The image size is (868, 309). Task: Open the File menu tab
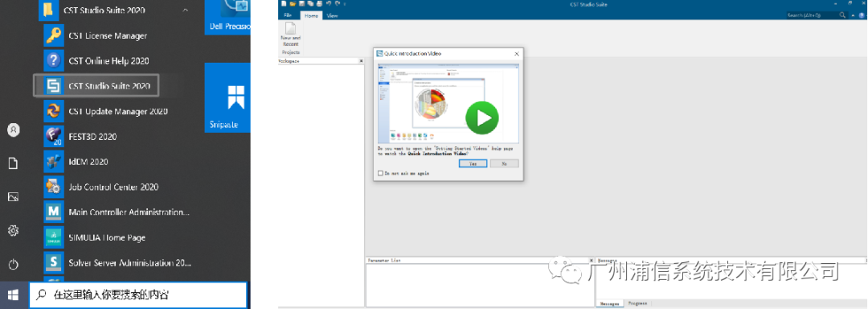click(x=288, y=15)
